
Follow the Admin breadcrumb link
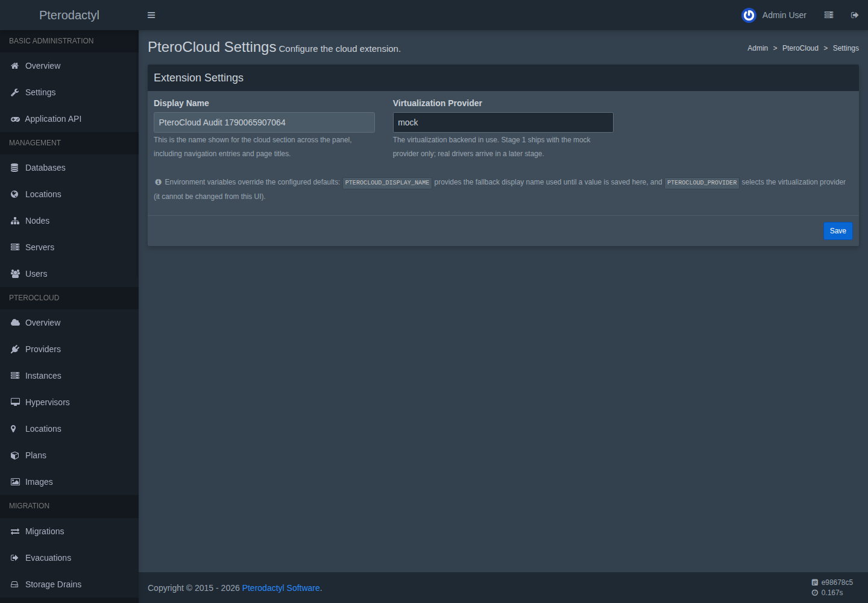758,48
